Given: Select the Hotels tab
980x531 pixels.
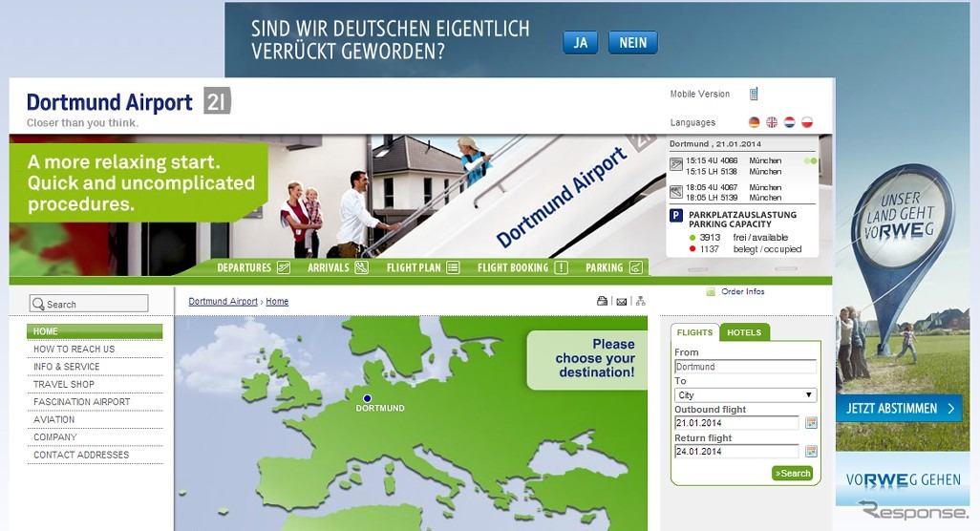Looking at the screenshot, I should [x=744, y=332].
